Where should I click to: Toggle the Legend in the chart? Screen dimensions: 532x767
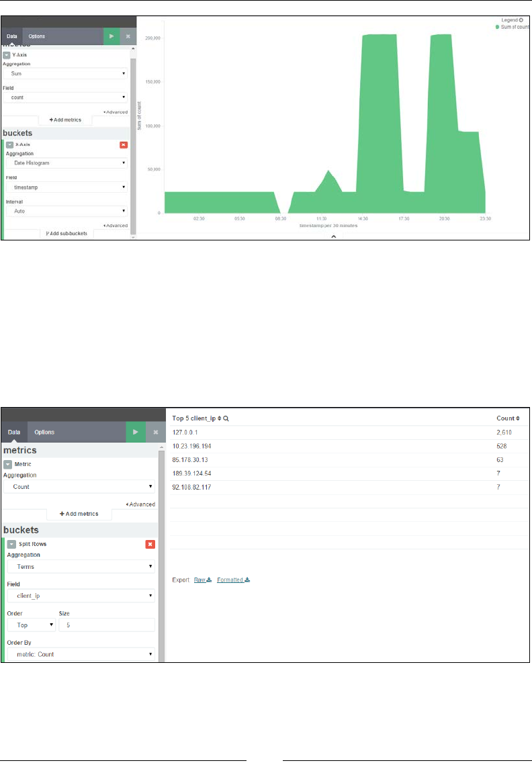(512, 20)
